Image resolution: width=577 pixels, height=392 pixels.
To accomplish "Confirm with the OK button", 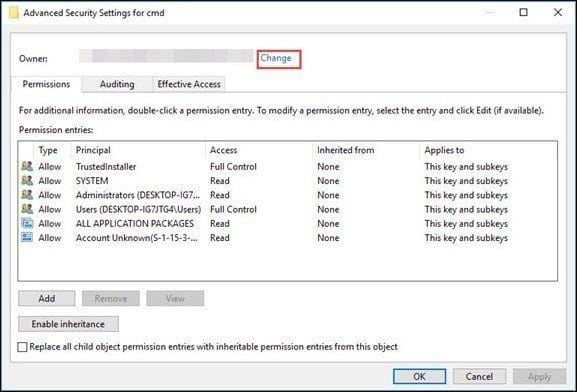I will 420,376.
